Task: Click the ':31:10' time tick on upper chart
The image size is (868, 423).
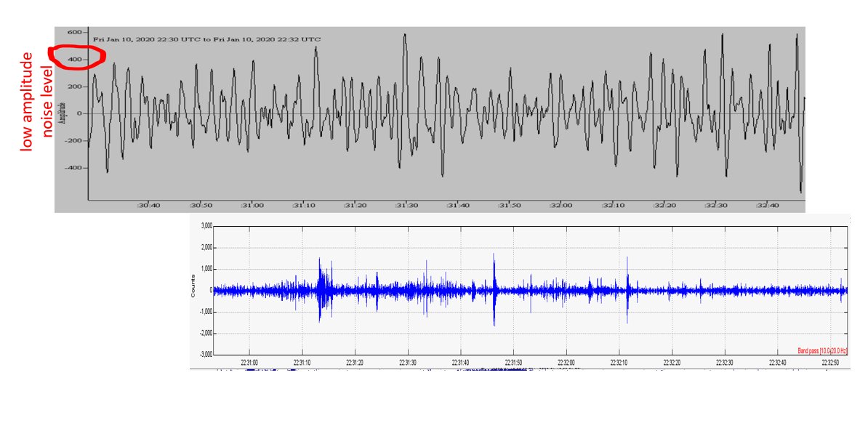Action: pyautogui.click(x=303, y=206)
